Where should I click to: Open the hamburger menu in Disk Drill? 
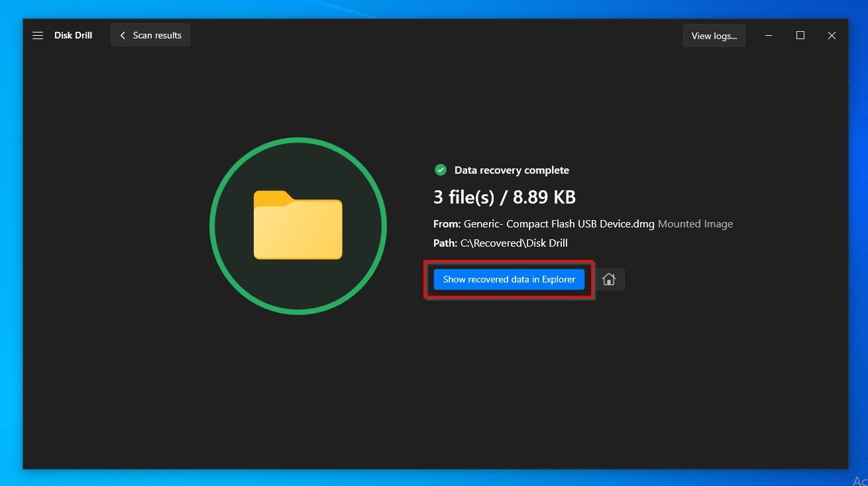38,35
